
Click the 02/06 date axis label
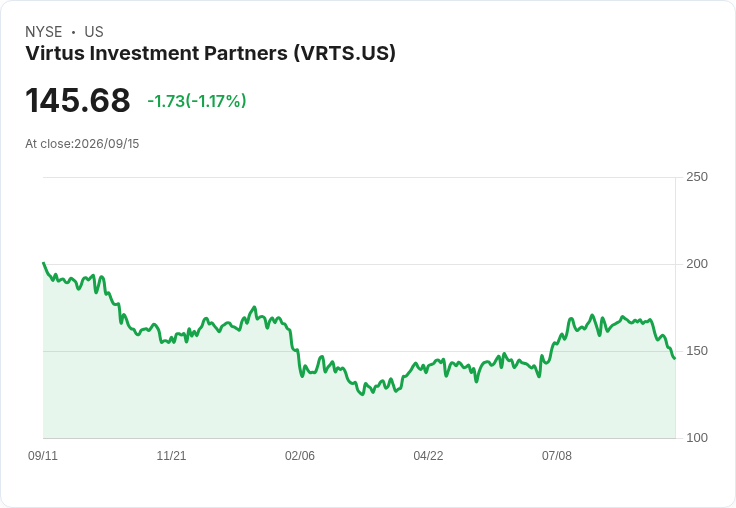300,455
